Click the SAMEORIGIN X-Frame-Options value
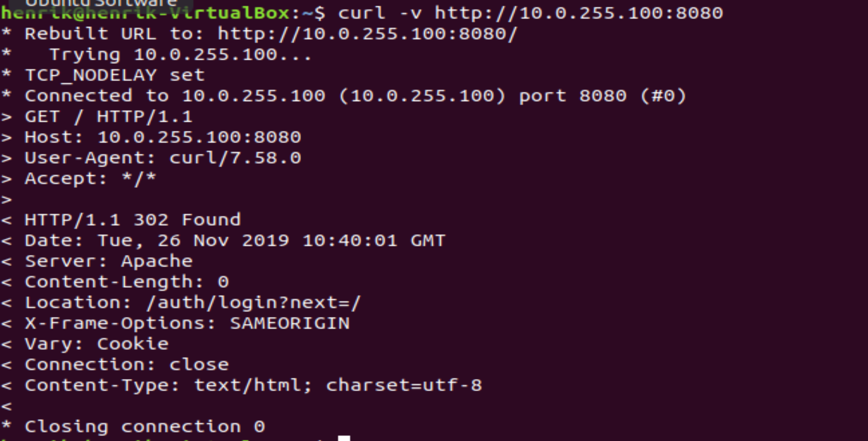Viewport: 868px width, 441px height. [289, 324]
